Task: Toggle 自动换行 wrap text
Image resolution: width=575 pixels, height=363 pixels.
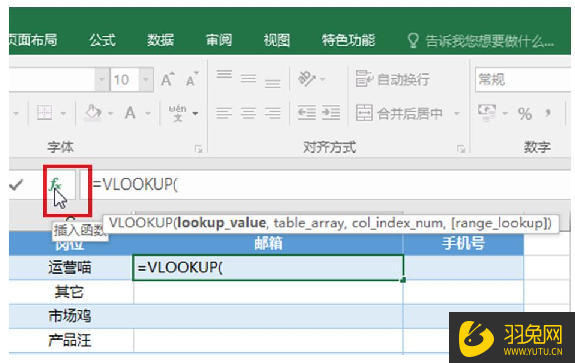Action: (x=393, y=79)
